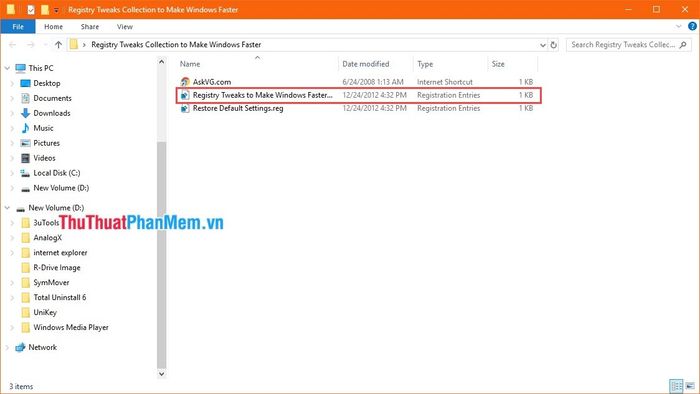The image size is (700, 394).
Task: Click the navigation pane scrollbar up arrow
Action: coord(162,62)
